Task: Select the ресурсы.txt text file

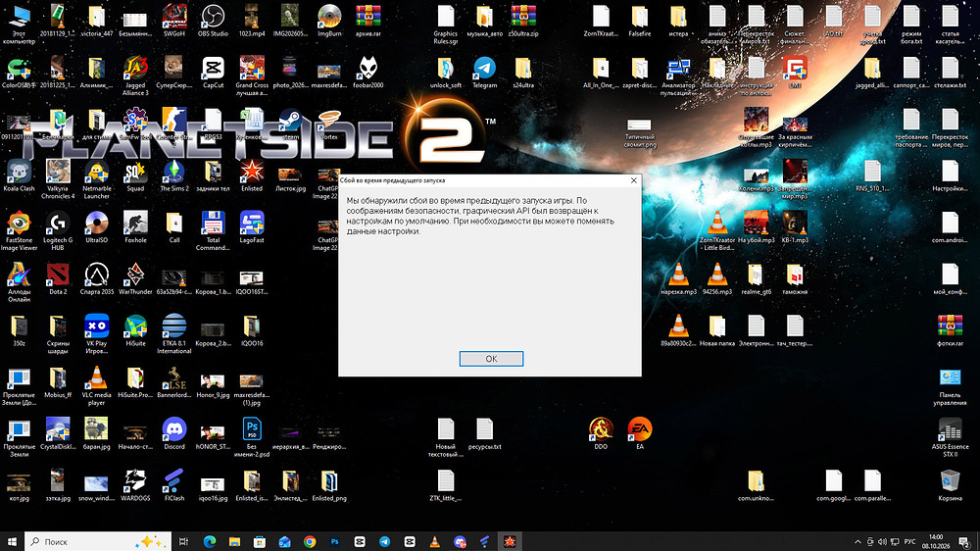Action: coord(484,434)
